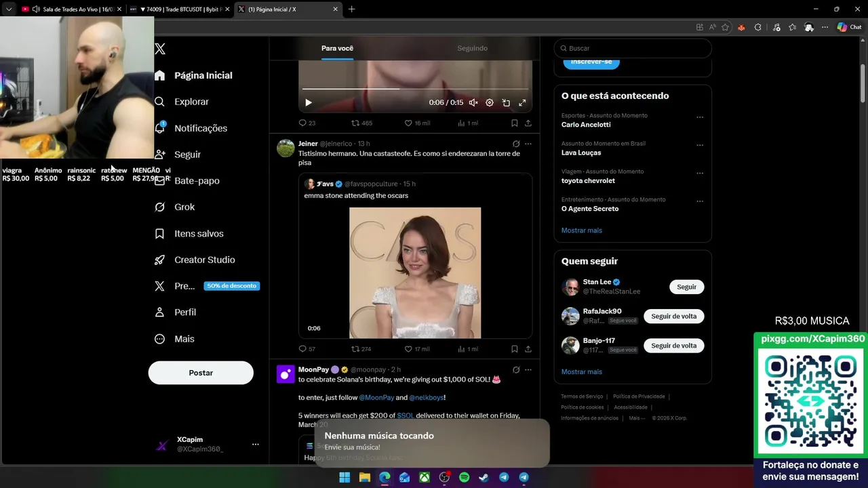This screenshot has height=488, width=868.
Task: Open the @nelkboys mention link
Action: (427, 398)
